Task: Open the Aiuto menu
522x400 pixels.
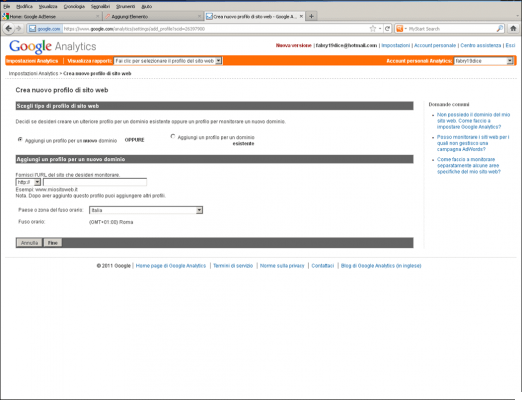Action: [x=146, y=6]
